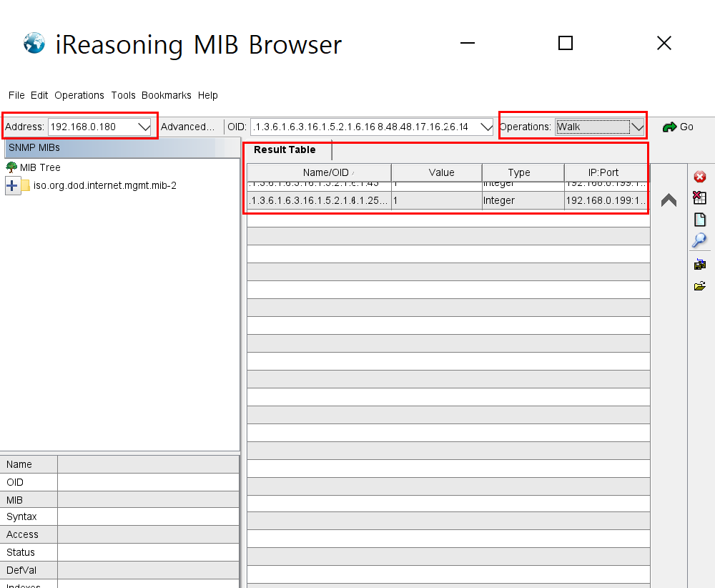Clear the result table with grid-X icon
This screenshot has height=588, width=715.
coord(700,198)
